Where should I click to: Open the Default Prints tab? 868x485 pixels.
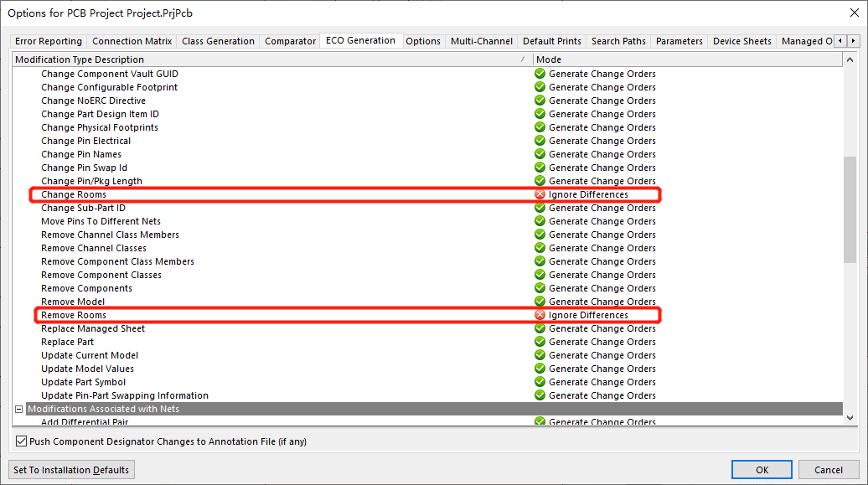point(552,41)
